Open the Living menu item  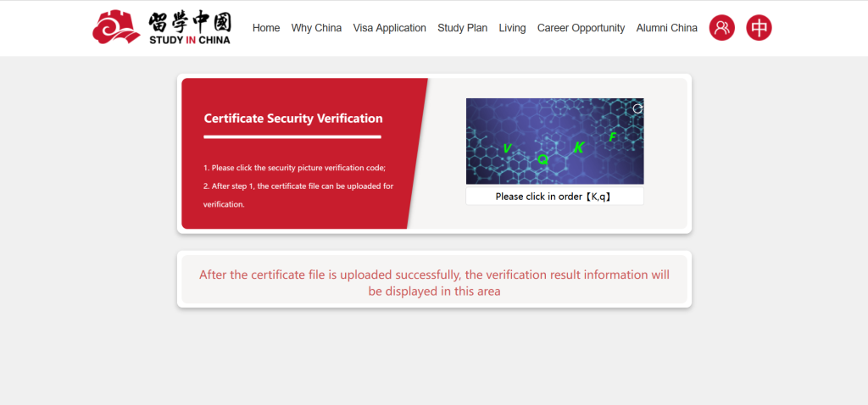tap(512, 28)
